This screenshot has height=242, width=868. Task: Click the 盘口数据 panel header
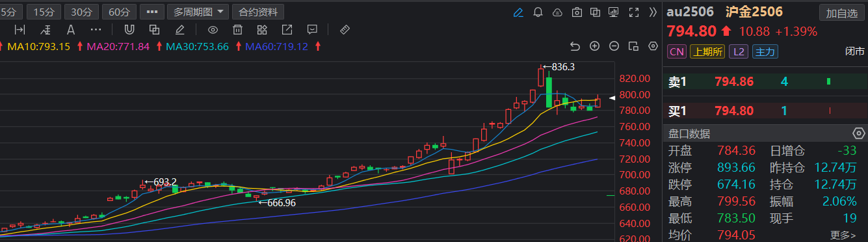pos(765,133)
